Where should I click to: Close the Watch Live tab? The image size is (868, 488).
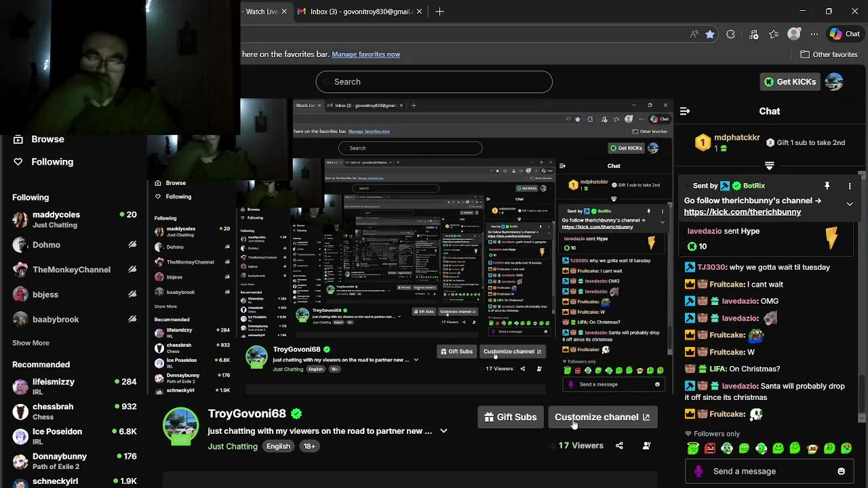(284, 12)
